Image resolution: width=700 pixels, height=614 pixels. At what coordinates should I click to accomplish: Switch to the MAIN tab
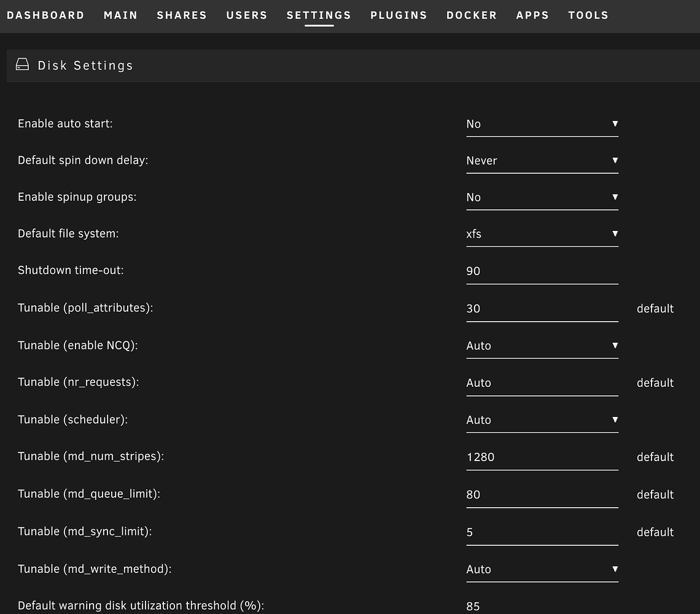click(120, 15)
